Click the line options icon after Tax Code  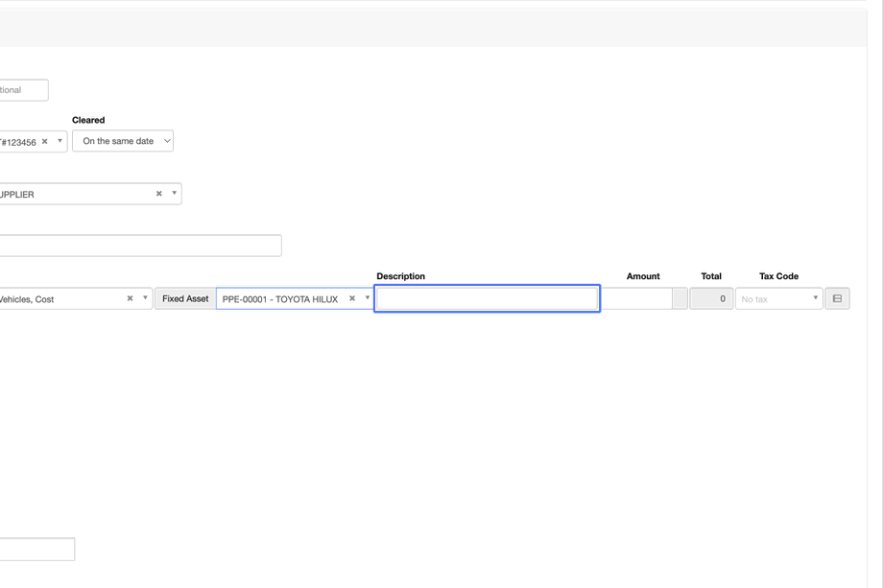tap(837, 298)
